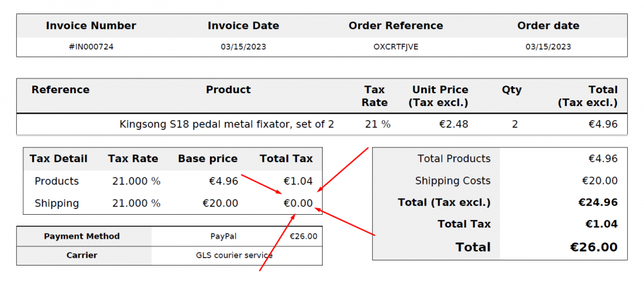Screen dimensions: 644x281
Task: Click the Total Tax label in summary
Action: click(464, 224)
